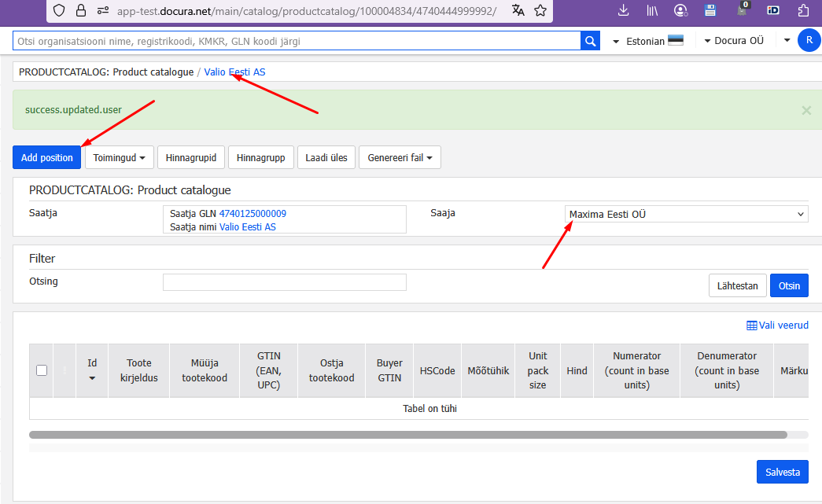Open the browser extensions puzzle icon
Image resolution: width=822 pixels, height=504 pixels.
[803, 10]
